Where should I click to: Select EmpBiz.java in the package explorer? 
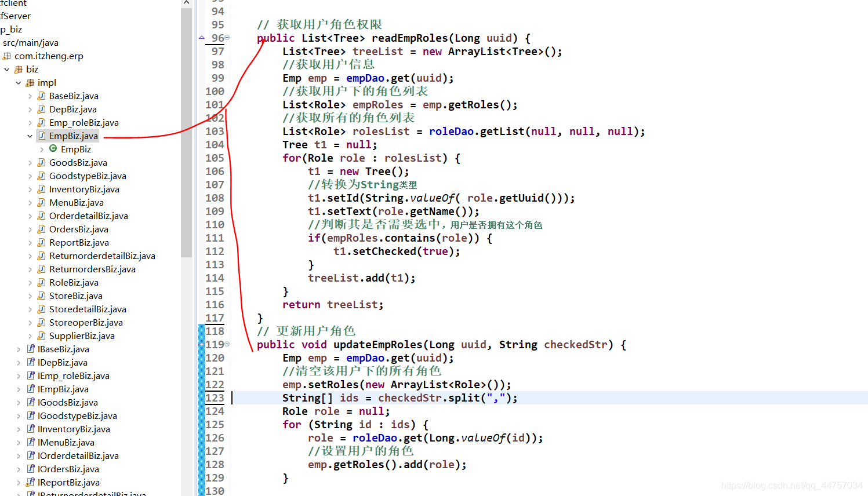click(73, 136)
